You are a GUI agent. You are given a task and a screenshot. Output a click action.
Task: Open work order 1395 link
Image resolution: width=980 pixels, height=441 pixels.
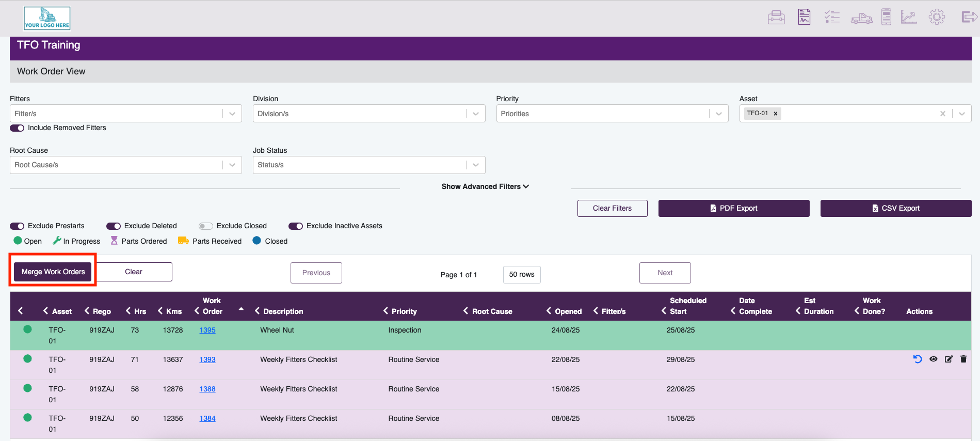click(207, 330)
